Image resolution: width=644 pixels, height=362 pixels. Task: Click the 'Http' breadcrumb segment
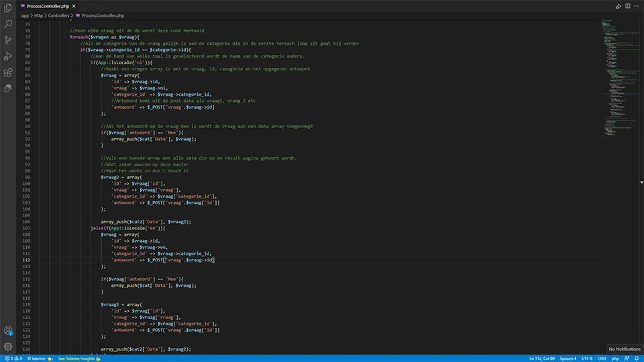point(39,15)
